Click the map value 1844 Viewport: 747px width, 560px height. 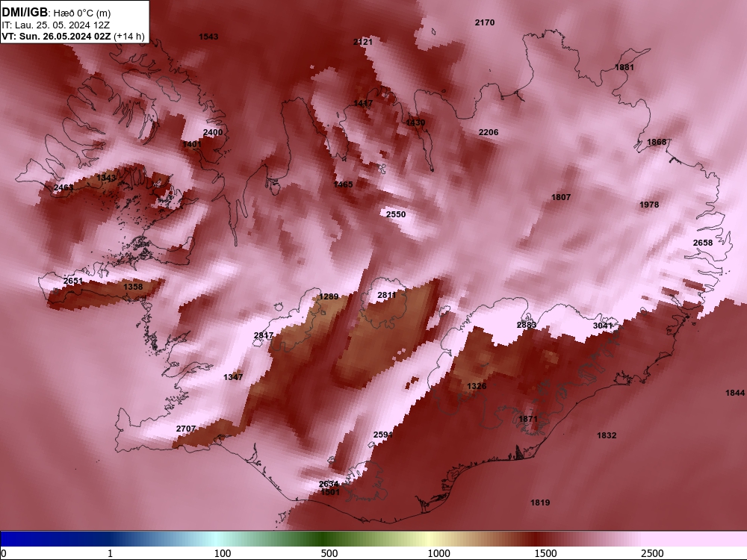coord(735,393)
